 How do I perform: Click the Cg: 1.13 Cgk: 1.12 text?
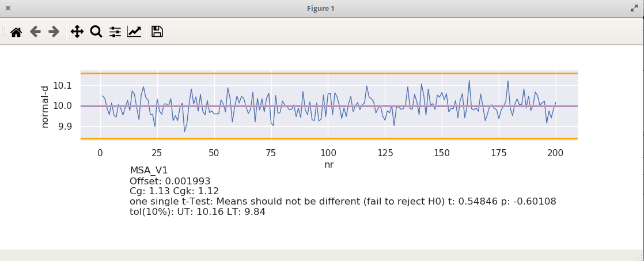(x=174, y=191)
